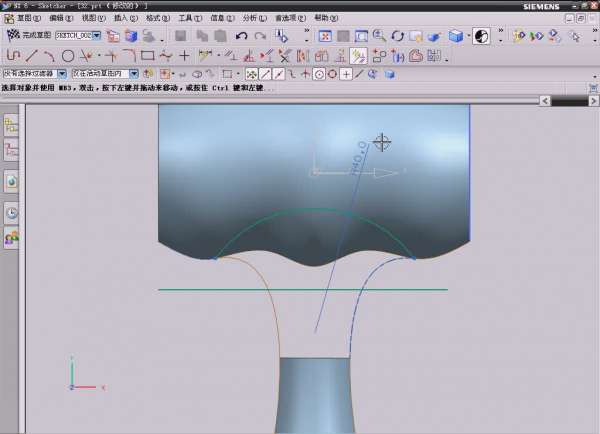Toggle the quadrant point snap option
Image resolution: width=600 pixels, height=434 pixels.
coord(331,74)
